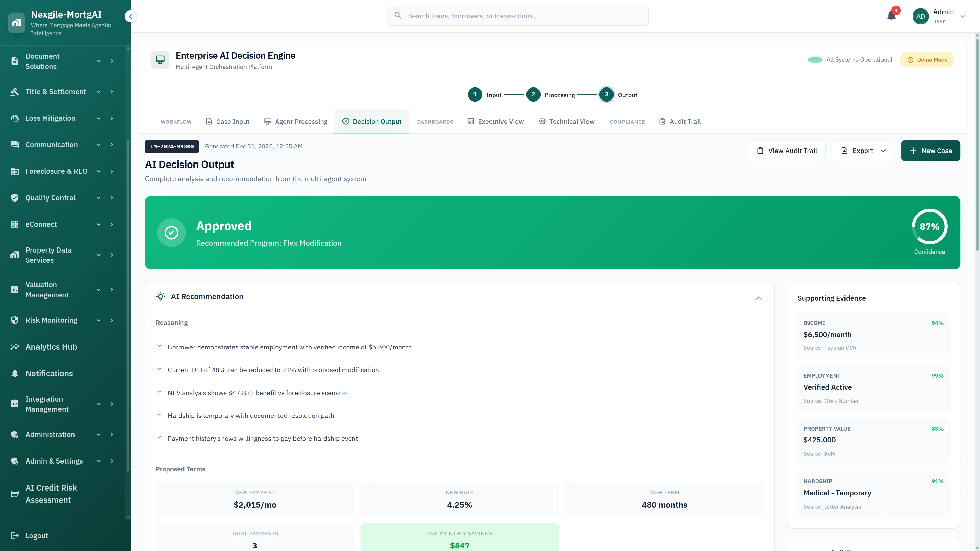Open the Notifications item in sidebar
This screenshot has width=980, height=551.
(49, 373)
